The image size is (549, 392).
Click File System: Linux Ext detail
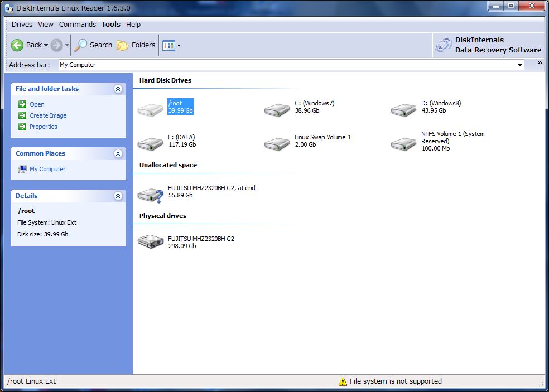(46, 222)
